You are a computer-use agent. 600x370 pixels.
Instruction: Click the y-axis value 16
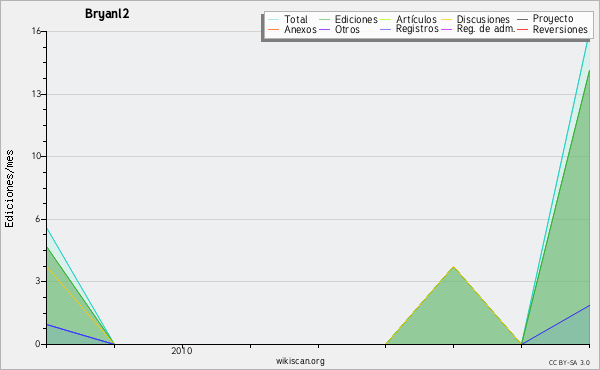[36, 31]
